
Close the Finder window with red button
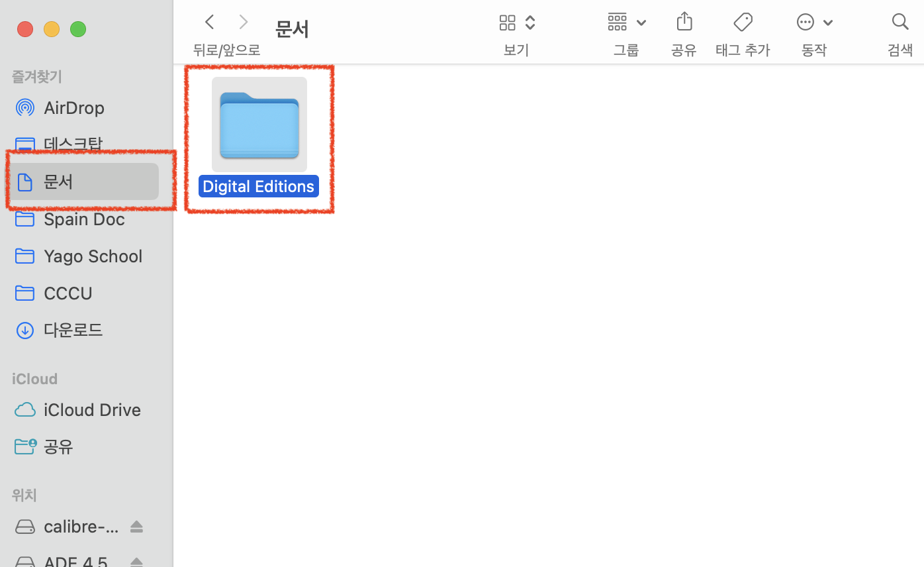click(x=25, y=29)
